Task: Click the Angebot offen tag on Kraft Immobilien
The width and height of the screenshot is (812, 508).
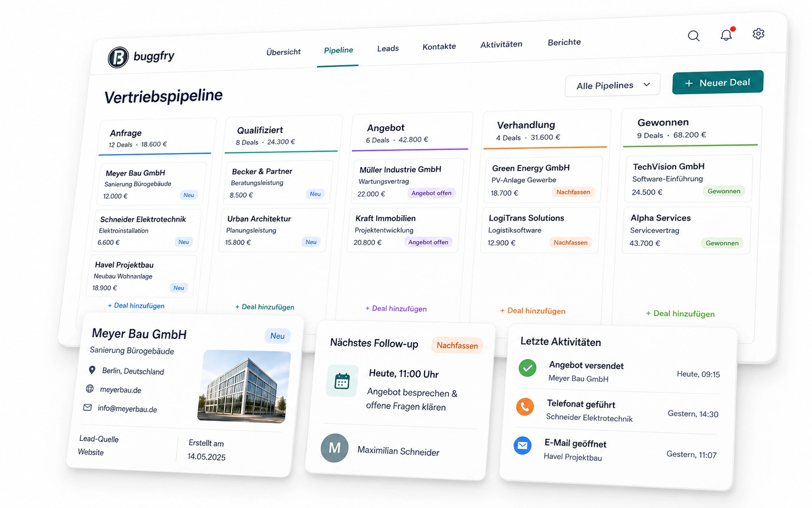Action: (428, 242)
